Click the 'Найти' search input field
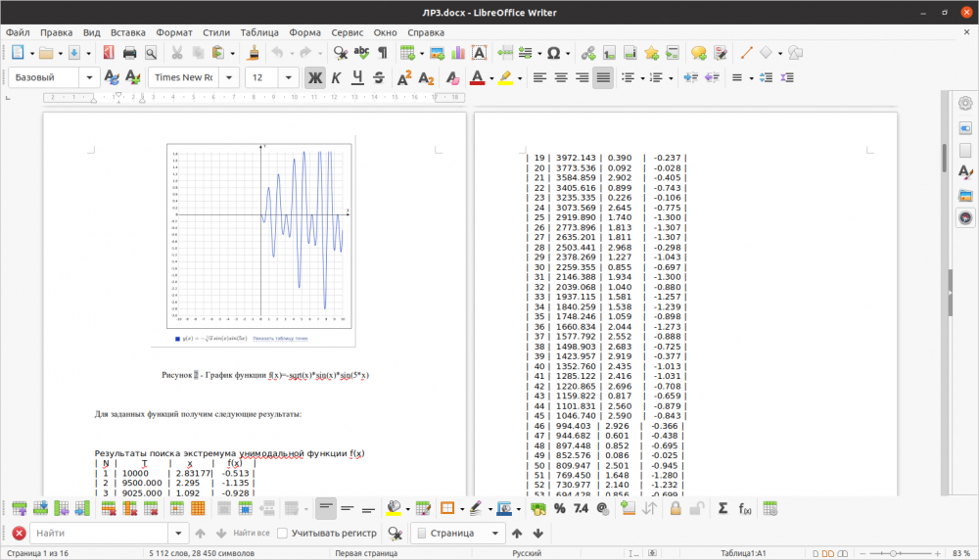The height and width of the screenshot is (560, 979). coord(98,534)
